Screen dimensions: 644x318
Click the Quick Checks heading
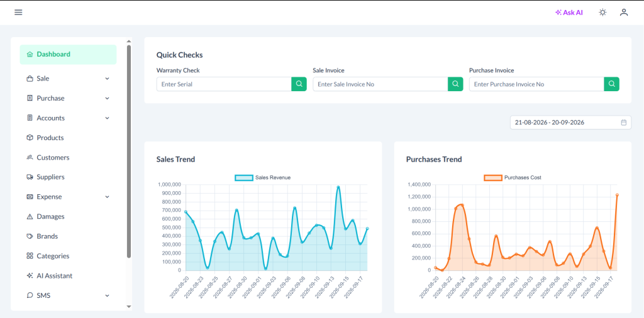pos(179,55)
